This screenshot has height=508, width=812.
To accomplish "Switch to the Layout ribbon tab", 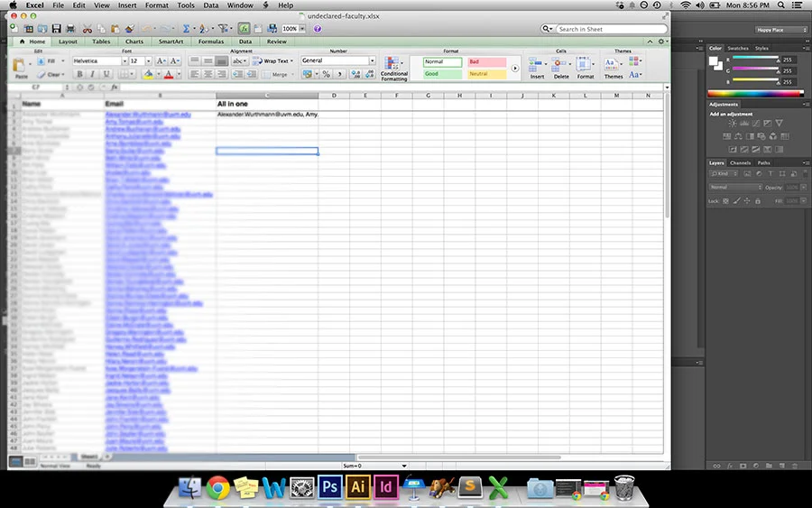I will pyautogui.click(x=68, y=42).
